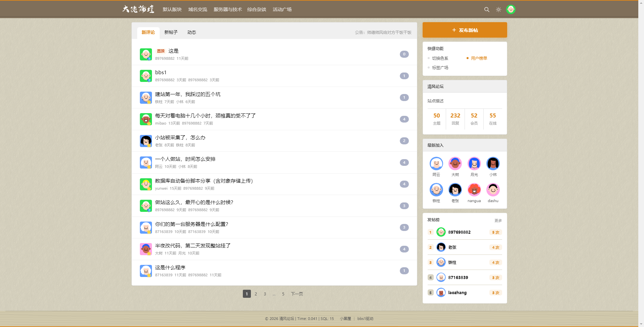Viewport: 644px width, 327px height.
Task: Open 用户榜单 quick link
Action: [479, 58]
